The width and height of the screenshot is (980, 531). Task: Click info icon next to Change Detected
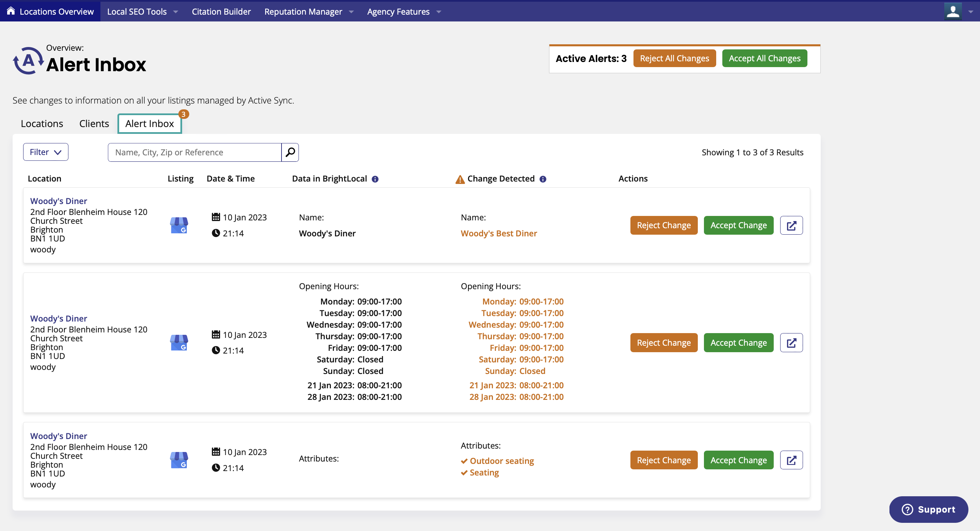543,179
